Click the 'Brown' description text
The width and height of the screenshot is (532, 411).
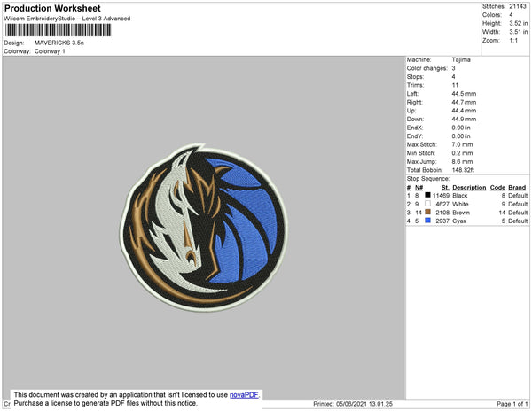click(461, 213)
